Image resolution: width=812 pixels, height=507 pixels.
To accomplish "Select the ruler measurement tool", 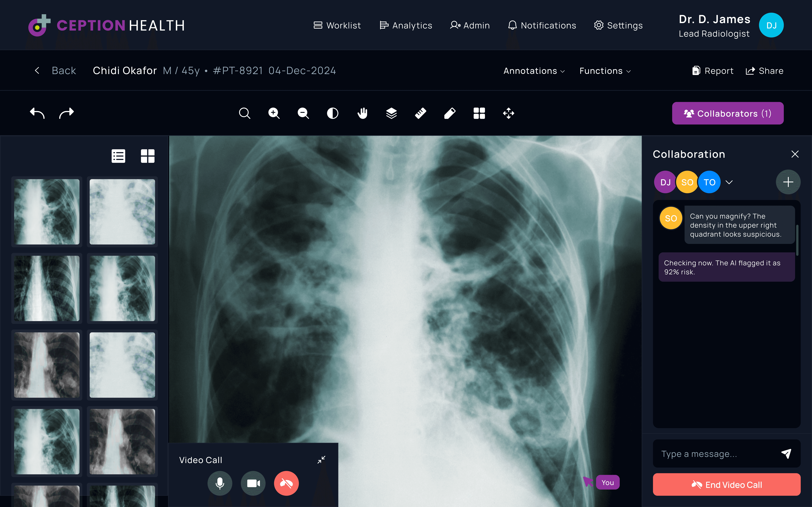I will click(420, 113).
